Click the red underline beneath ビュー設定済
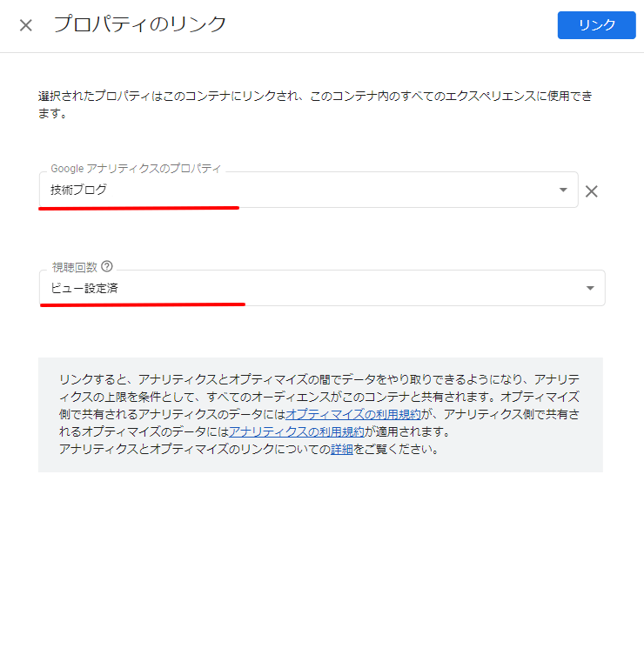Viewport: 644px width, 655px height. point(143,305)
